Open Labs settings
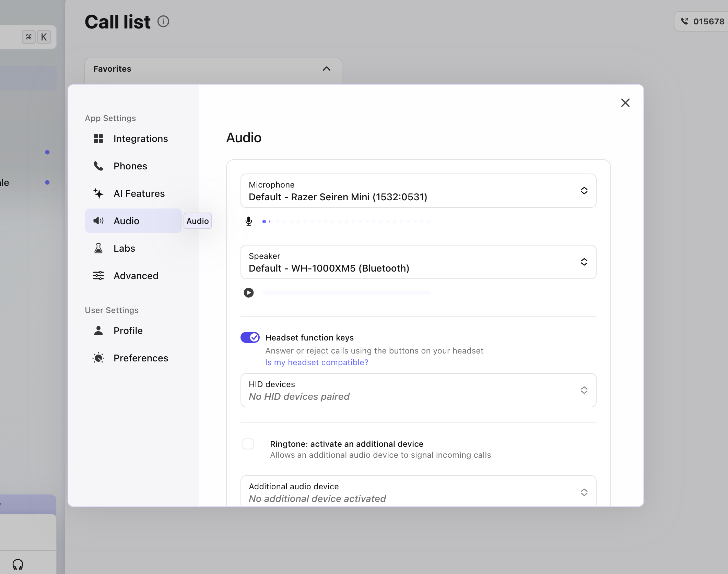This screenshot has height=574, width=728. [133, 248]
